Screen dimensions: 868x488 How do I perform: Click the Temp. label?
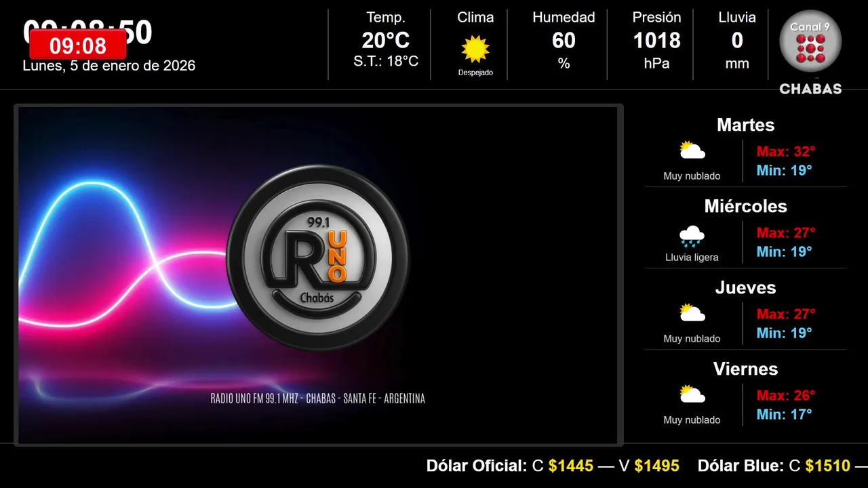386,18
